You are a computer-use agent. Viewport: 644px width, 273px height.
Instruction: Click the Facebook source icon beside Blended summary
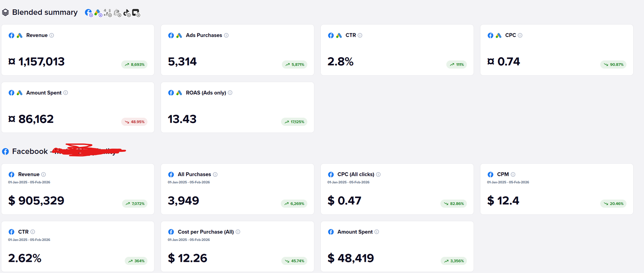(89, 12)
